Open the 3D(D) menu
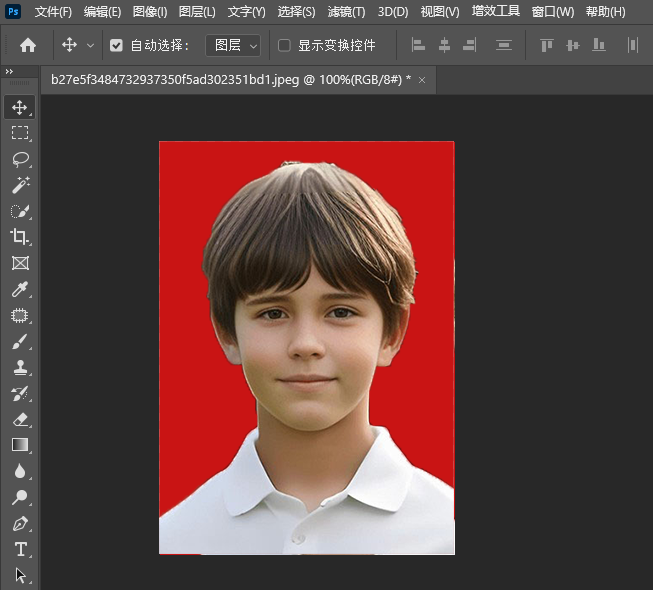Viewport: 653px width, 590px height. (x=393, y=12)
